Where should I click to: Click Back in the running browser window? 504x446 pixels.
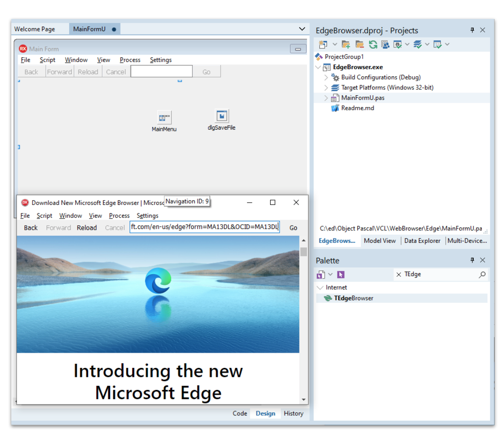31,228
